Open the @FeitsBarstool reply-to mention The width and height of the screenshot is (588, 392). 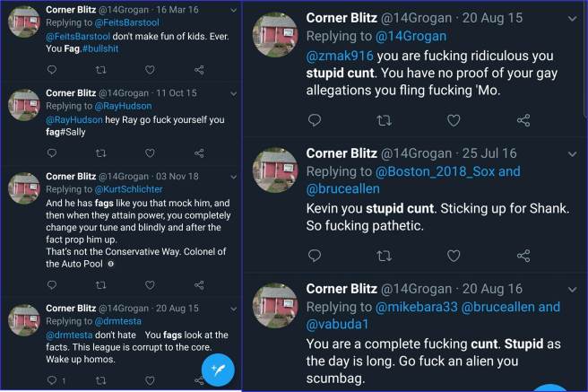pos(125,22)
